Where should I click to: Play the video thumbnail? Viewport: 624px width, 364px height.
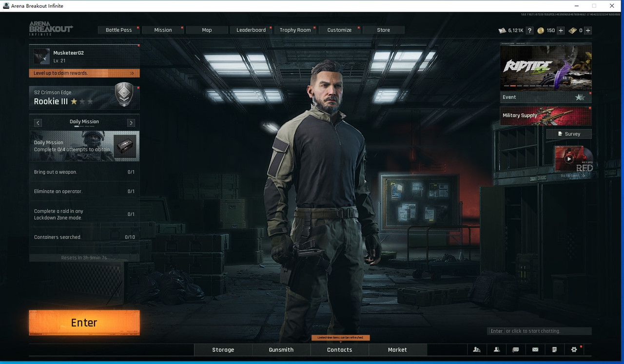pos(569,159)
